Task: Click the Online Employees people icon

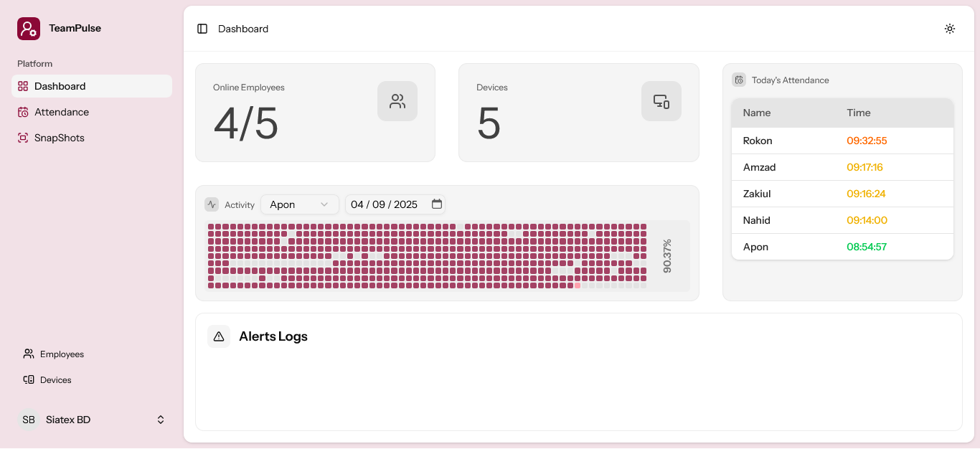Action: [x=397, y=100]
